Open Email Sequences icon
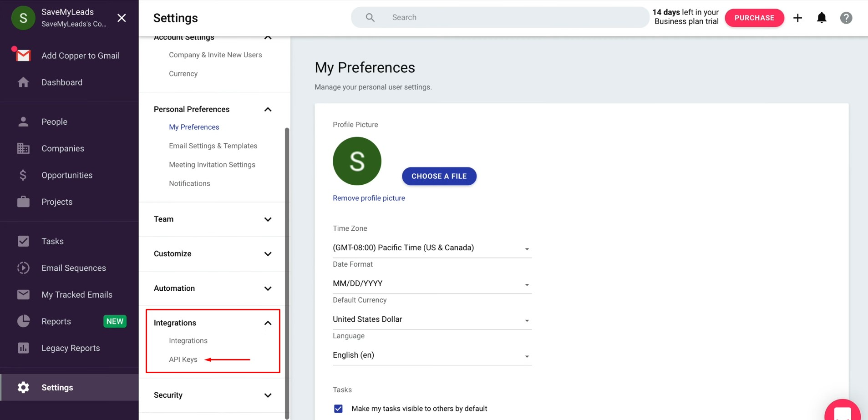Screen dimensions: 868x420 (x=23, y=268)
